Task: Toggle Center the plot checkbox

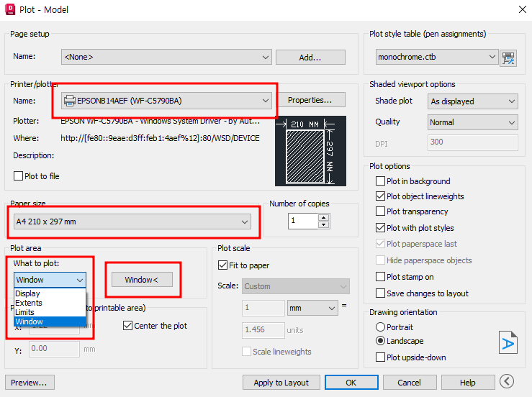Action: [127, 326]
